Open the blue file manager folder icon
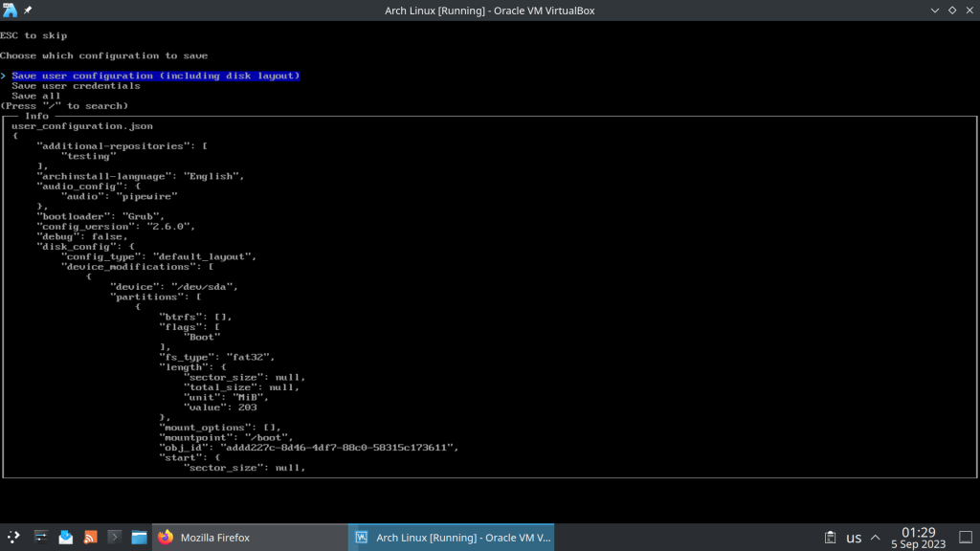 pyautogui.click(x=139, y=537)
